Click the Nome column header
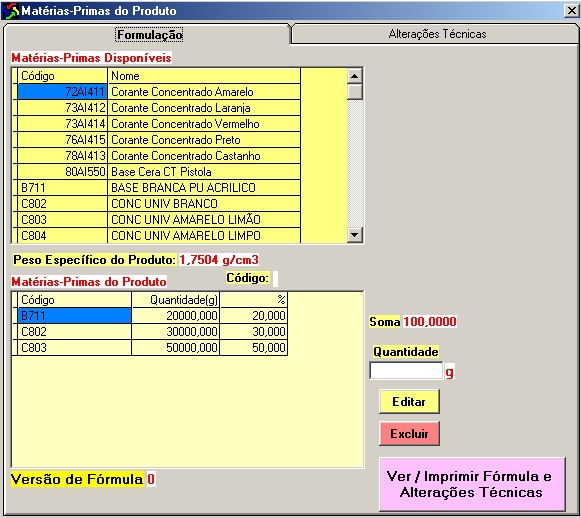 click(204, 76)
